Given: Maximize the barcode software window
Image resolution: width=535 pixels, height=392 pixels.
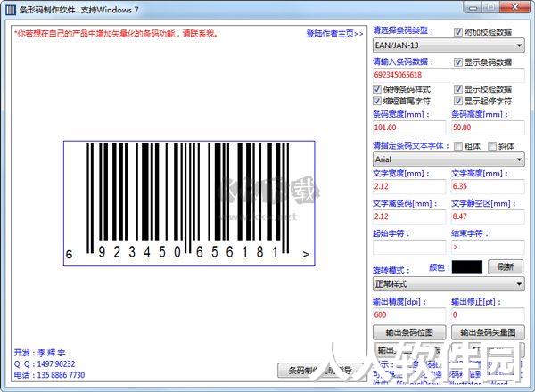Looking at the screenshot, I should click(490, 7).
